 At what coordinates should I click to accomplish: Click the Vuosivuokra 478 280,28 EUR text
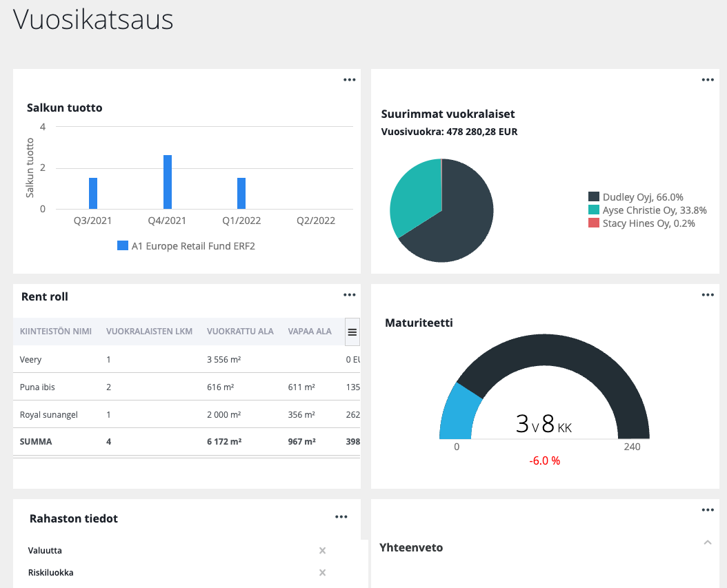[x=449, y=132]
